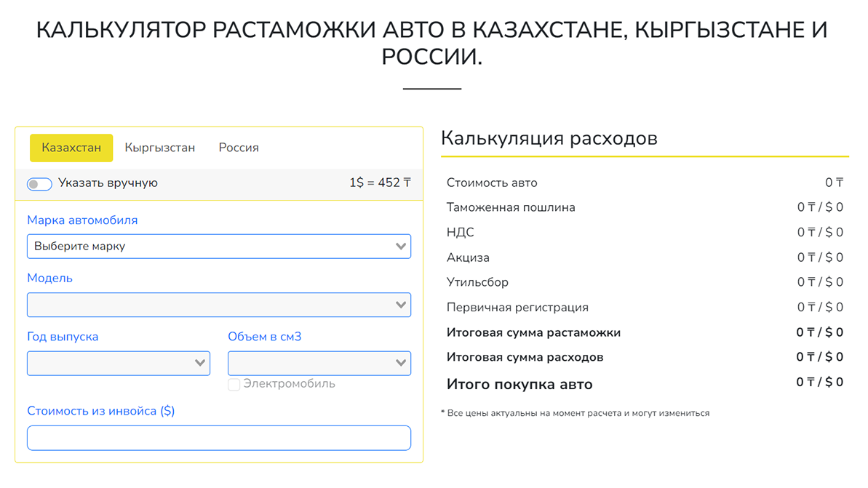Switch to the Кыргызстан tab

[159, 148]
